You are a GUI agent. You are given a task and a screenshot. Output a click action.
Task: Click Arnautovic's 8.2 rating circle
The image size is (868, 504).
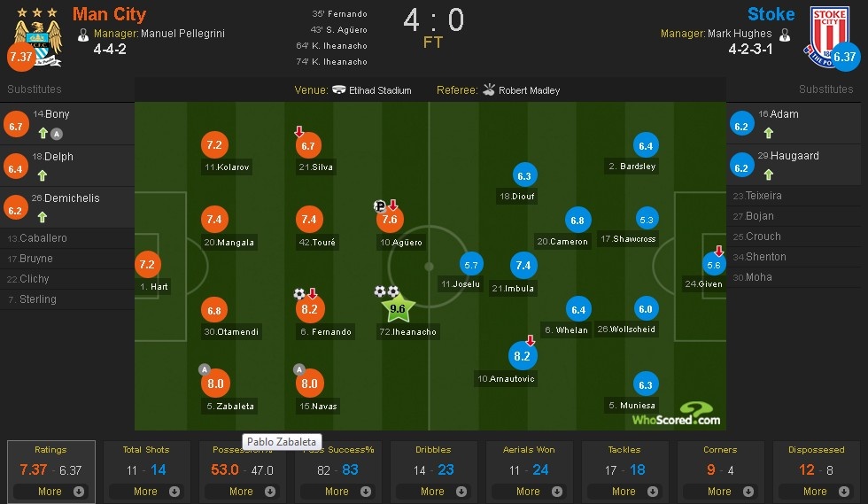click(522, 356)
